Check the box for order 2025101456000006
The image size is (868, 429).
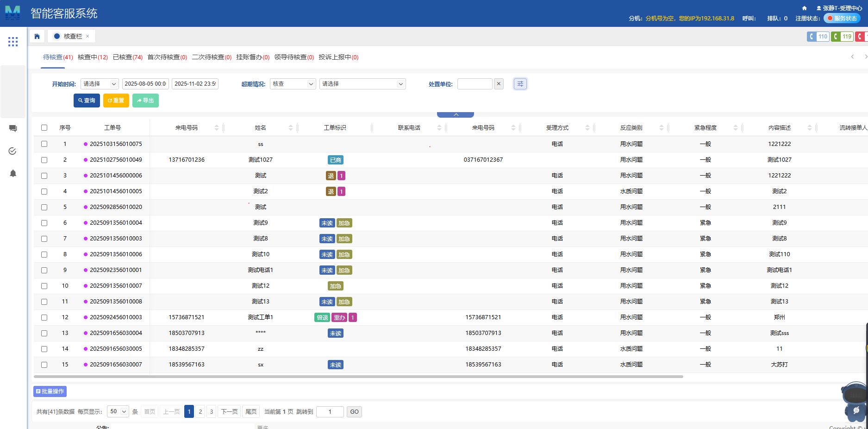(44, 176)
